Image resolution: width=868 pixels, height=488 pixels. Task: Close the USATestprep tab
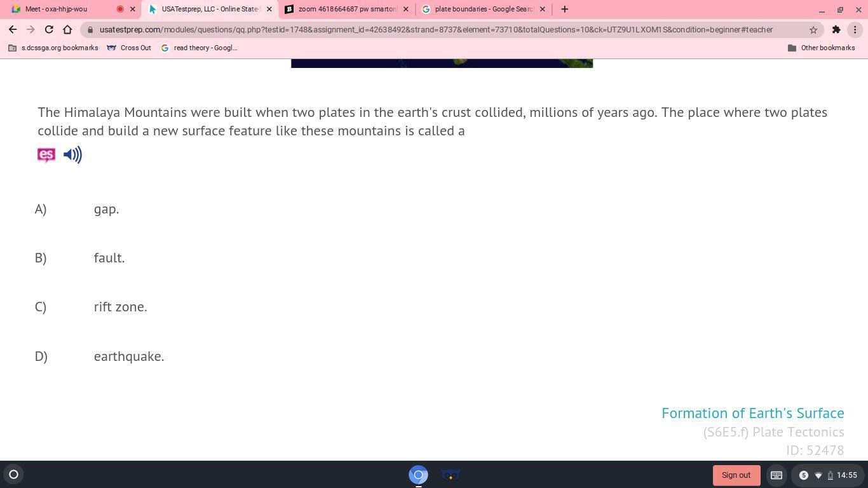click(269, 9)
